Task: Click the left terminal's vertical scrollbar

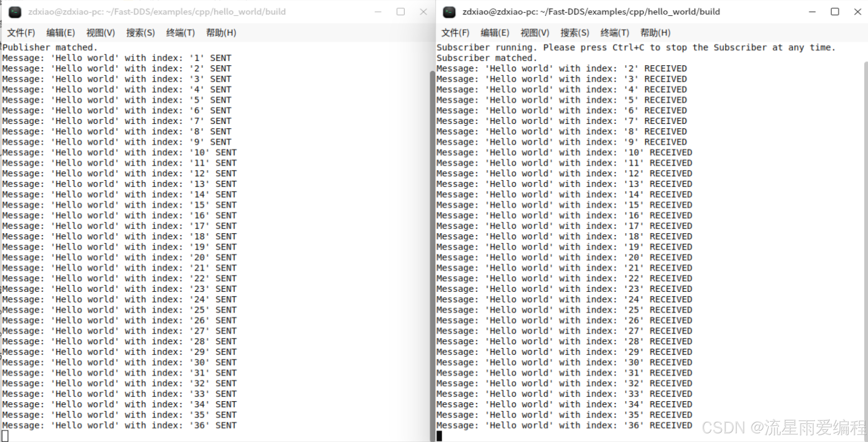Action: pos(432,255)
